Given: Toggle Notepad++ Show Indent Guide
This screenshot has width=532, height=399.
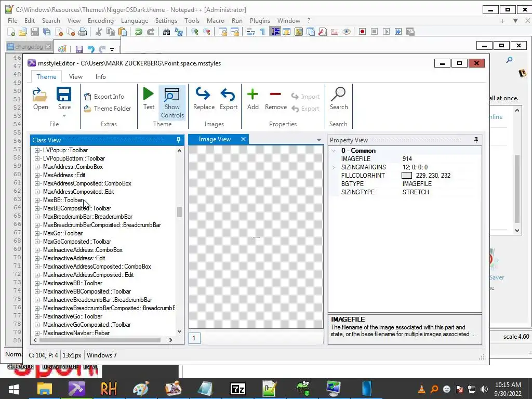Looking at the screenshot, I should pyautogui.click(x=275, y=32).
